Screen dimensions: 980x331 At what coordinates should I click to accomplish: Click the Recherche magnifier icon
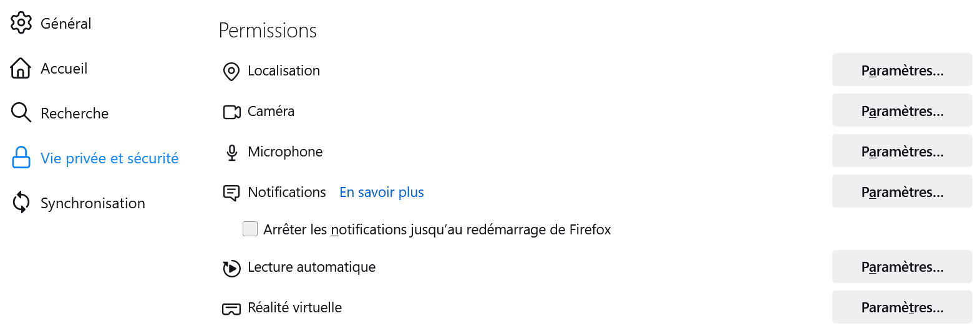pos(21,113)
